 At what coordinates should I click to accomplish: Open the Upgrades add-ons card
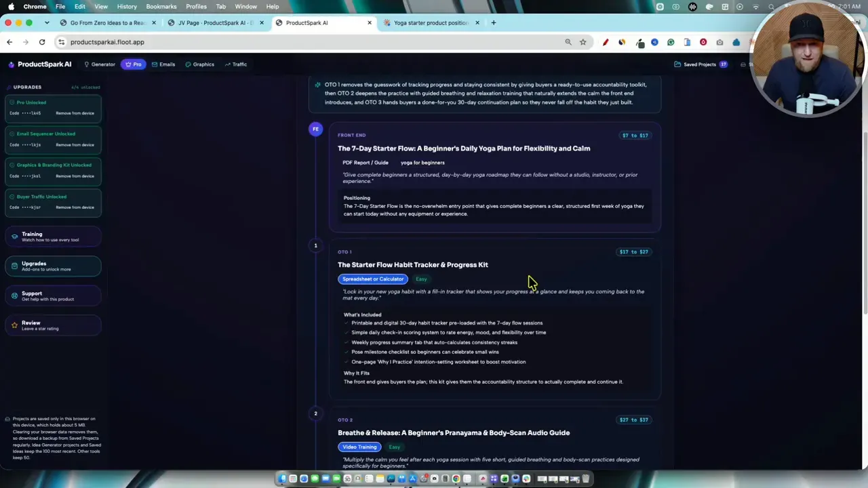pyautogui.click(x=53, y=266)
